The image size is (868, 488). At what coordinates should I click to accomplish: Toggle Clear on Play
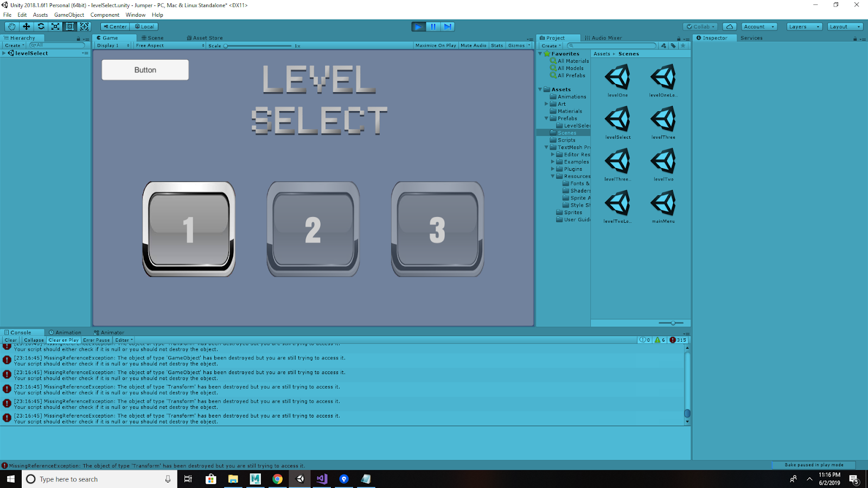pyautogui.click(x=63, y=340)
